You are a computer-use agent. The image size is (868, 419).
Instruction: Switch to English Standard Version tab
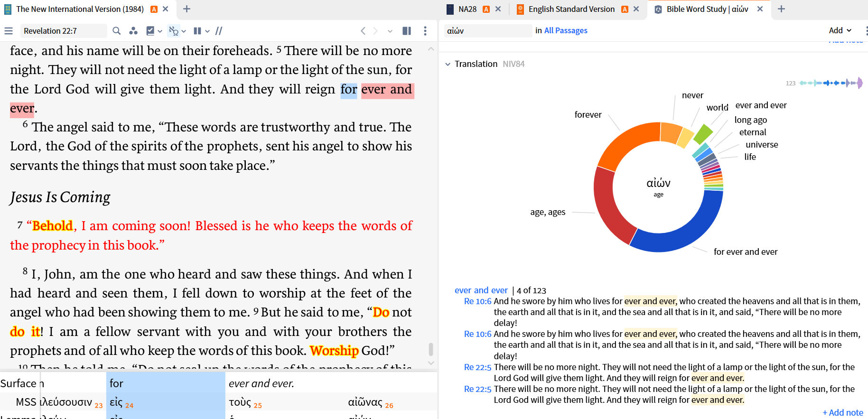pyautogui.click(x=571, y=9)
